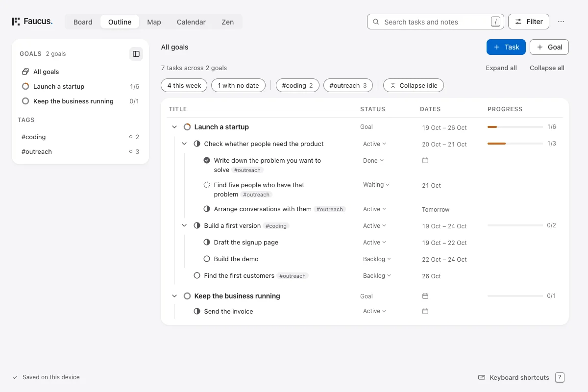
Task: Click the Faucus logo icon
Action: click(16, 22)
